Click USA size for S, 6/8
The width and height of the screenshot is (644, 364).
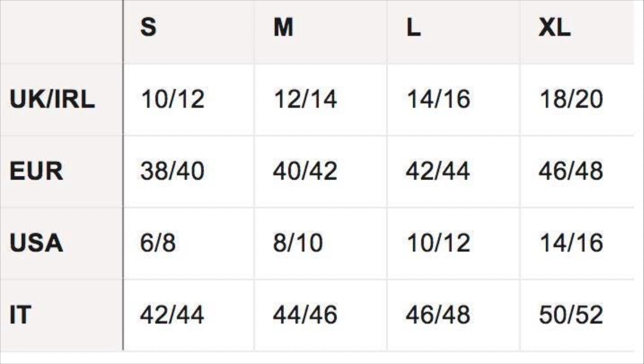point(158,243)
